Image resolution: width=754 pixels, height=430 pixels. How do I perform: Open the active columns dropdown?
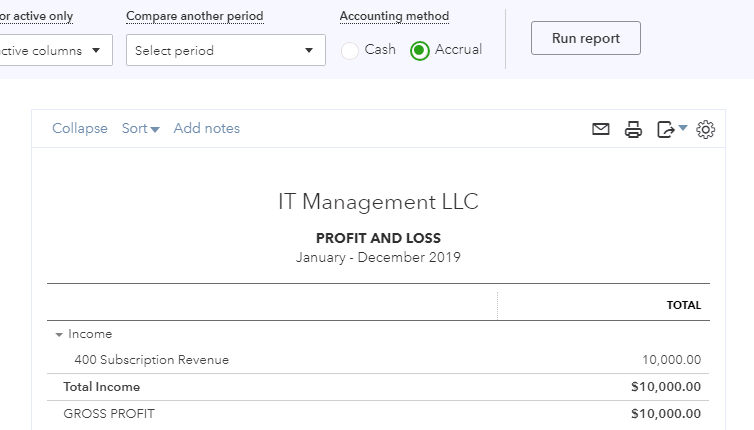click(55, 50)
